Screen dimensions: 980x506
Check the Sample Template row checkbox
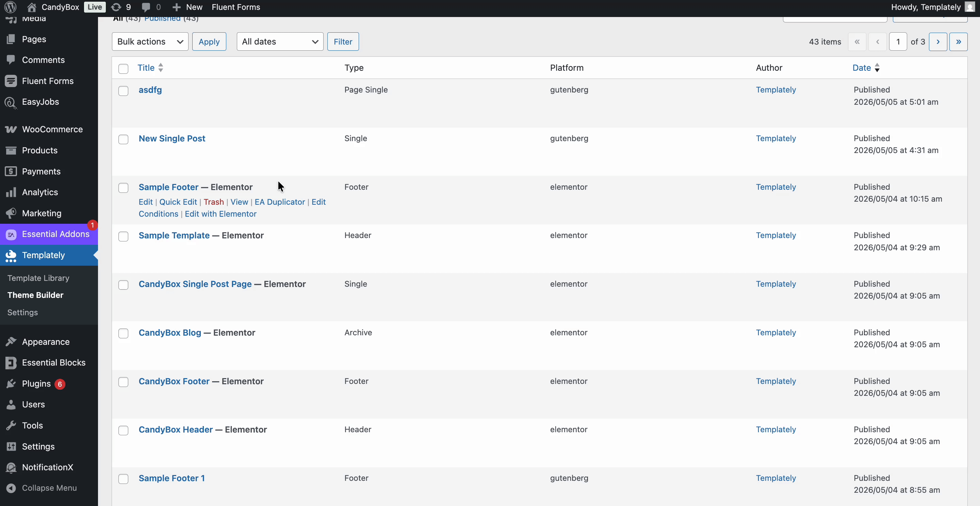[x=123, y=236]
